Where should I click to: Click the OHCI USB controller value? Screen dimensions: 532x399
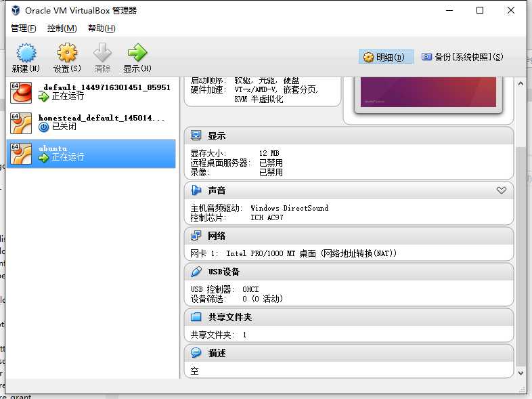(x=250, y=289)
